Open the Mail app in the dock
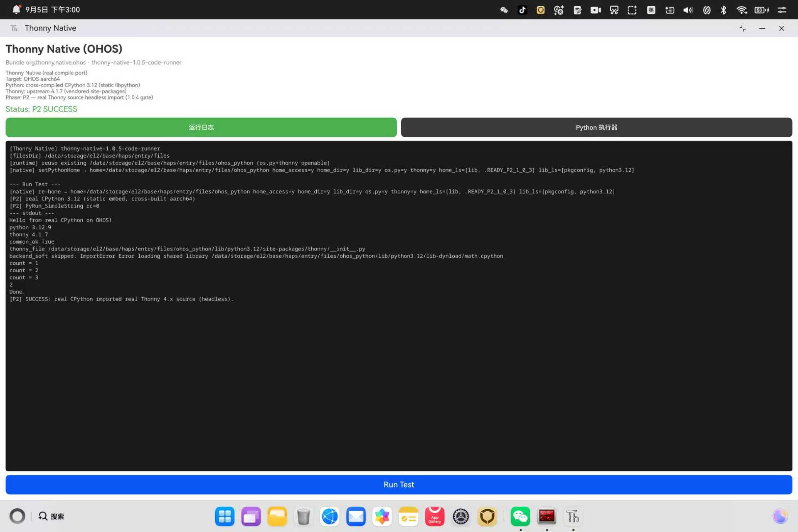 356,517
